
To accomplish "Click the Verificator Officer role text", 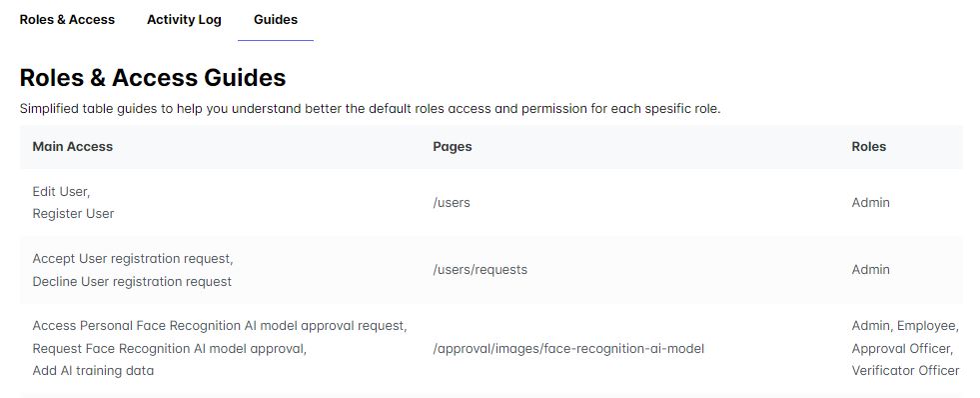I will click(x=906, y=370).
